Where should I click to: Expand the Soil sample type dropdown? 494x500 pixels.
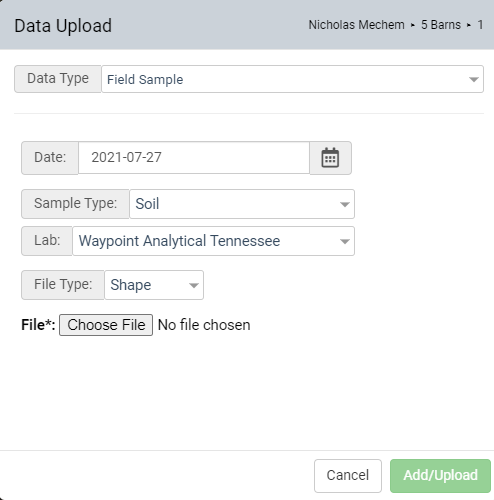242,204
